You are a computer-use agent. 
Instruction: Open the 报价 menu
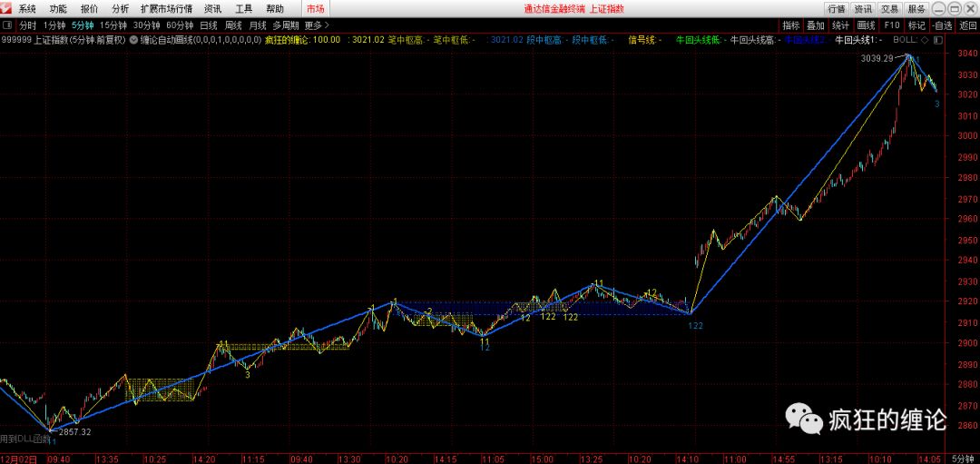[89, 9]
